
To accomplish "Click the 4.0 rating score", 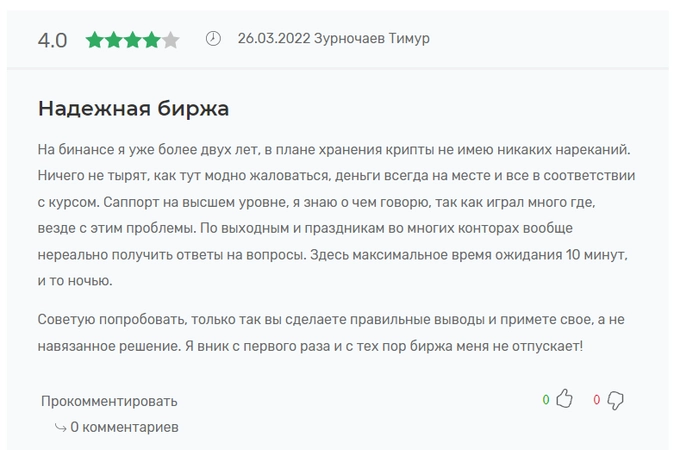I will tap(52, 41).
